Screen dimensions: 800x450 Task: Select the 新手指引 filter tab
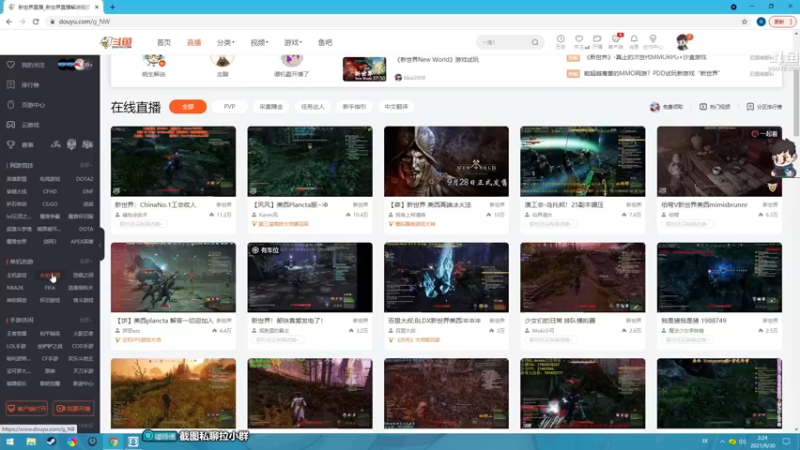[x=354, y=107]
